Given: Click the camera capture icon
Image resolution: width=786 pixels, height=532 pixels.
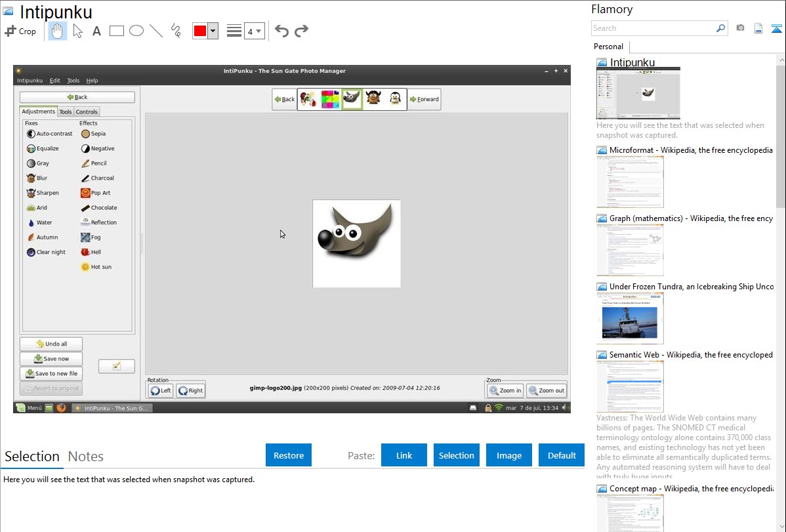Looking at the screenshot, I should [740, 28].
